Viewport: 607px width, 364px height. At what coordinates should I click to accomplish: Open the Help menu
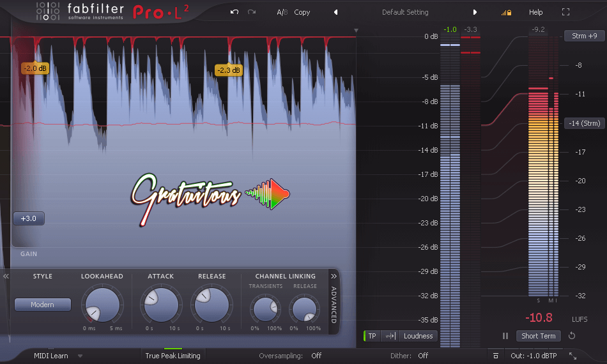(x=536, y=12)
